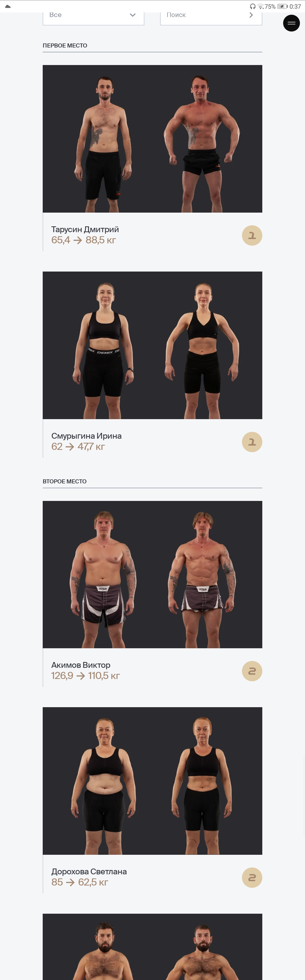Image resolution: width=305 pixels, height=980 pixels.
Task: Open the before/after photo of Акимов Виктор
Action: pyautogui.click(x=152, y=574)
